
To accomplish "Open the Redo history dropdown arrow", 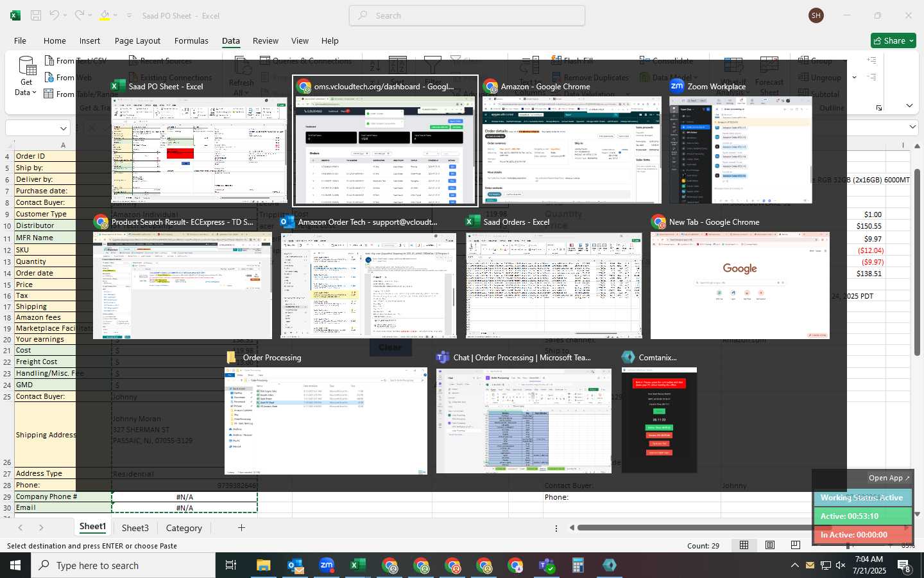I will (x=90, y=15).
